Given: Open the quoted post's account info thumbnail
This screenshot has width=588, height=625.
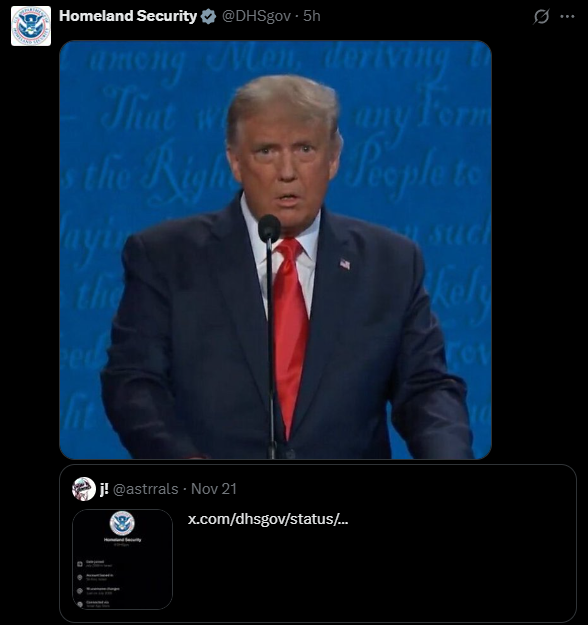Looking at the screenshot, I should 122,559.
